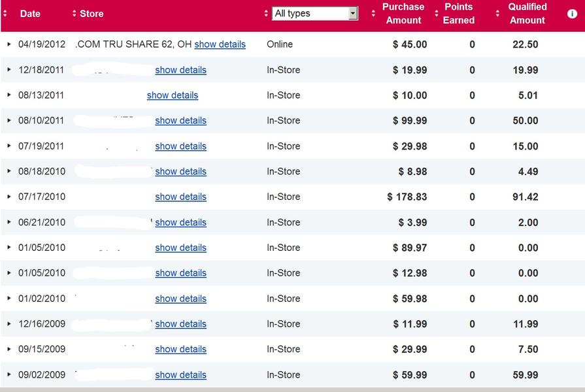
Task: Expand the 09/15/2009 transaction row
Action: pos(9,349)
